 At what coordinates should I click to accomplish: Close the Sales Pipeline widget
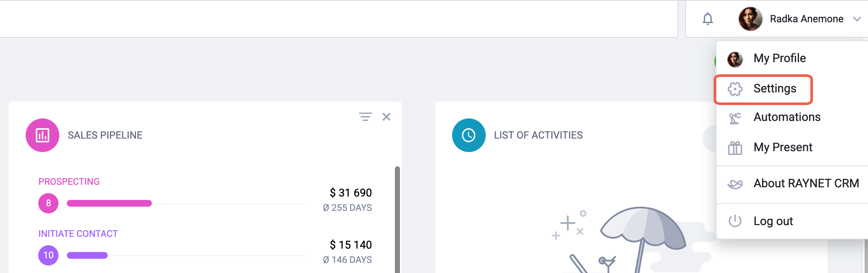tap(386, 117)
